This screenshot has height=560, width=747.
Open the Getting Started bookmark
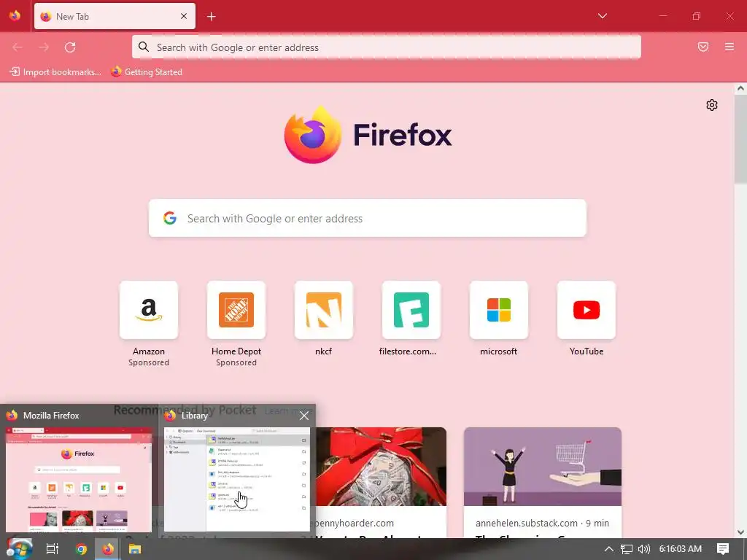147,72
